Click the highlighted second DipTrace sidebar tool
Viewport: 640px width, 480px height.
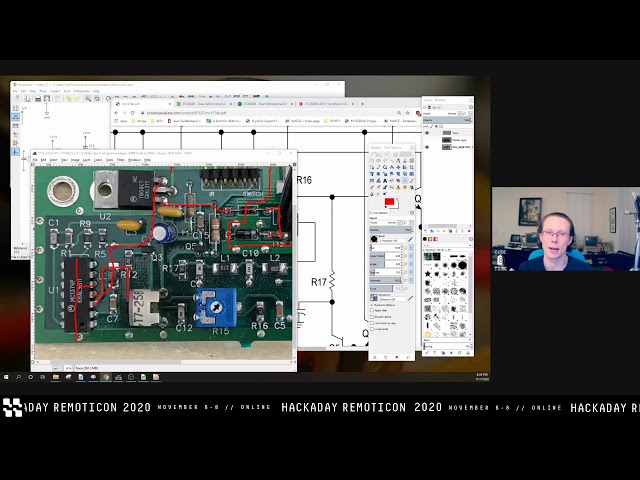pos(15,117)
